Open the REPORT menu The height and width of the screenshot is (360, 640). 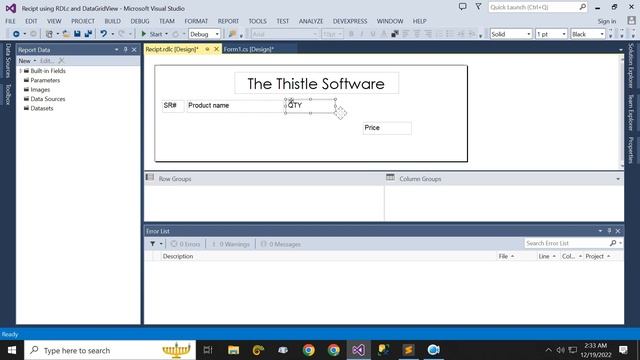coord(228,21)
